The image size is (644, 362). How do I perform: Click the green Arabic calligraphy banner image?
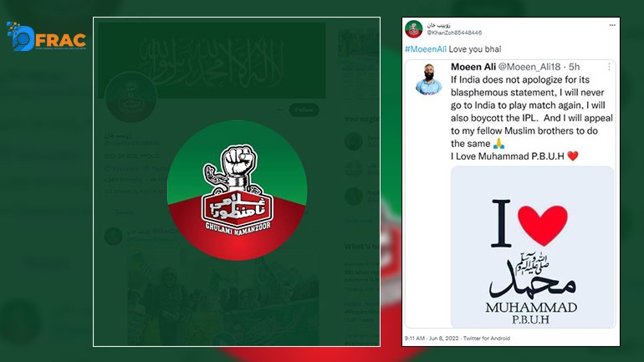coord(212,60)
